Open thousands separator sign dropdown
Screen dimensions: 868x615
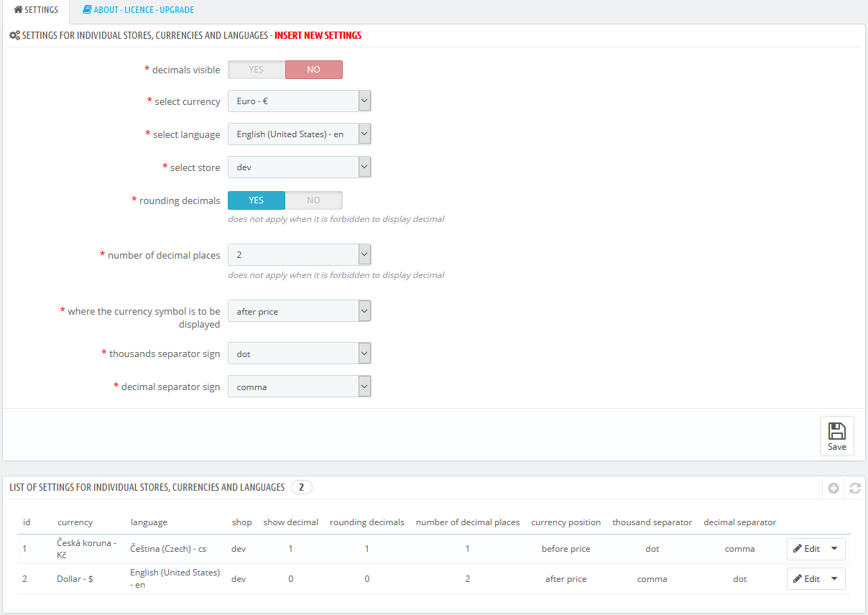[300, 354]
